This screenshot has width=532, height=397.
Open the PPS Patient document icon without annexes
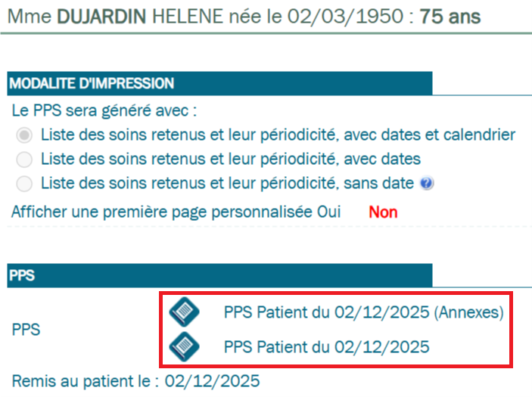coord(184,346)
